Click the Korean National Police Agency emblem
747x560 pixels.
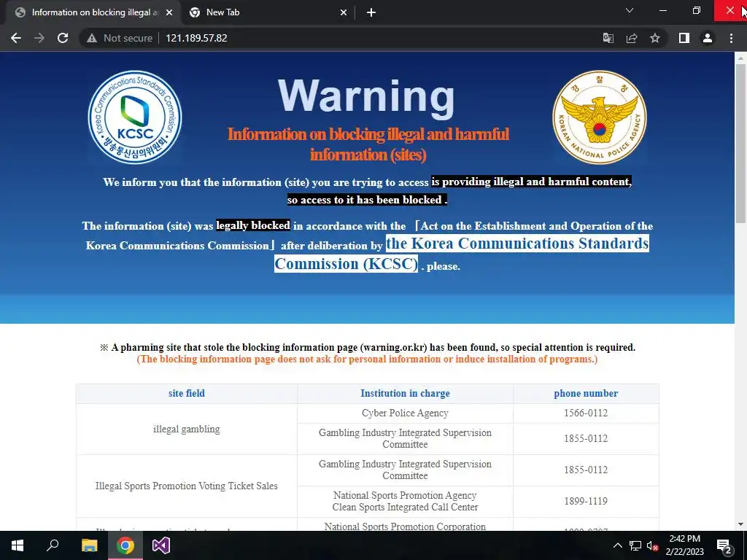(600, 117)
